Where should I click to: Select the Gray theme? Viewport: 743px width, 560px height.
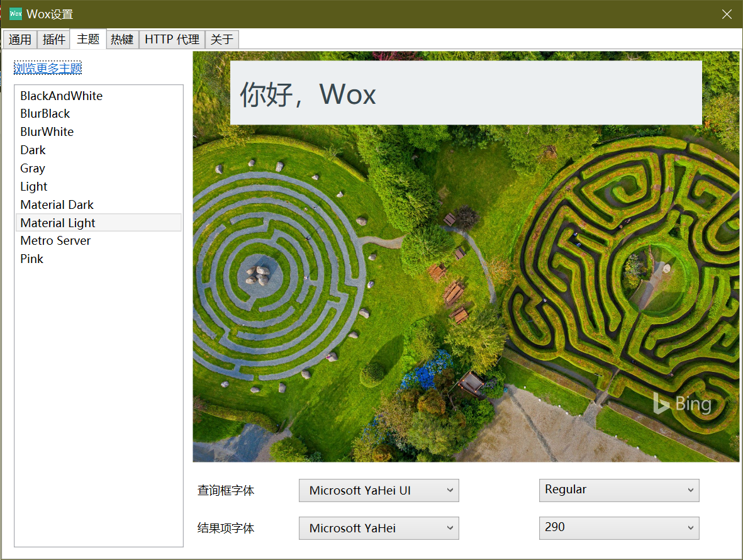pyautogui.click(x=99, y=168)
